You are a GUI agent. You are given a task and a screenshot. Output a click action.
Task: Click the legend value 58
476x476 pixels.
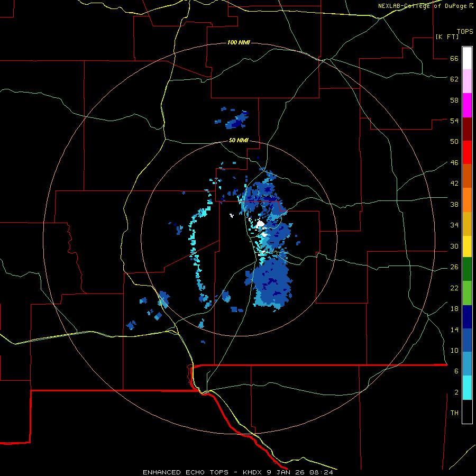click(454, 100)
